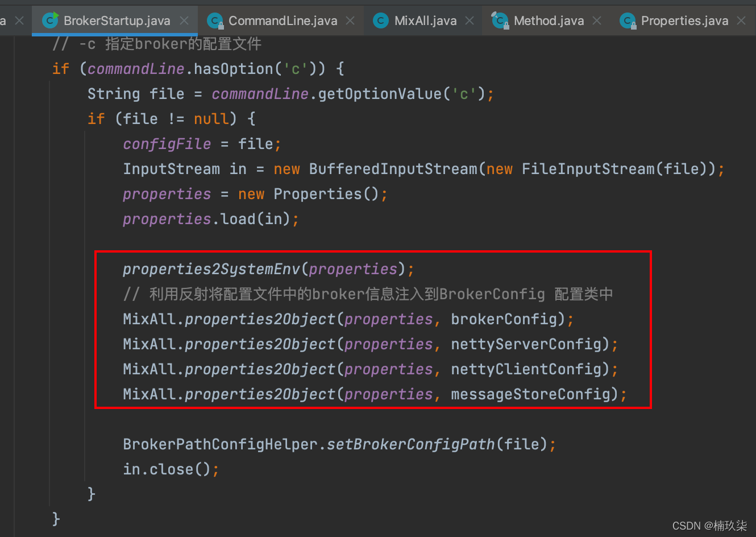Click the BrokerStartup.java class file icon
Image resolution: width=756 pixels, height=537 pixels.
(x=51, y=20)
